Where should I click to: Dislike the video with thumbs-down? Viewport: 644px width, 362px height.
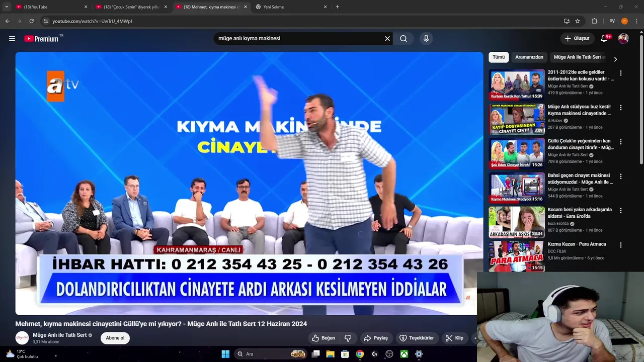pos(348,338)
